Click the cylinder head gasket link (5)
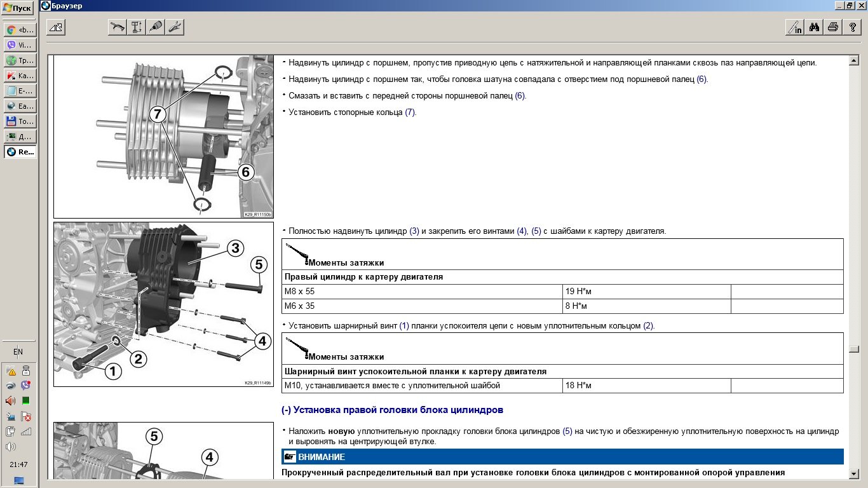This screenshot has width=868, height=488. coord(567,431)
